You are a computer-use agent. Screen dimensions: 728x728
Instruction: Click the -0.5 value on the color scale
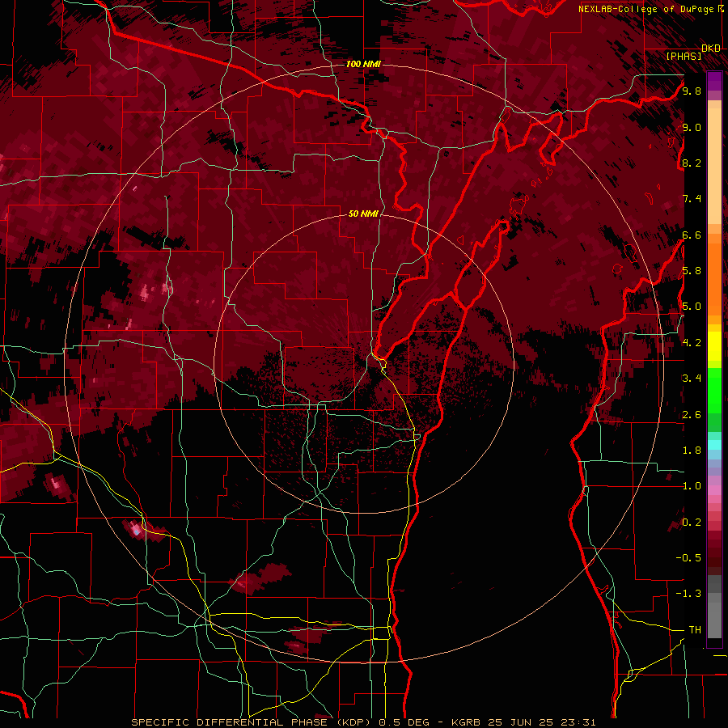688,558
